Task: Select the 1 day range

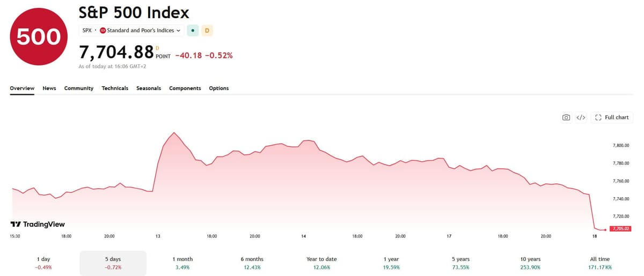Action: [43, 263]
